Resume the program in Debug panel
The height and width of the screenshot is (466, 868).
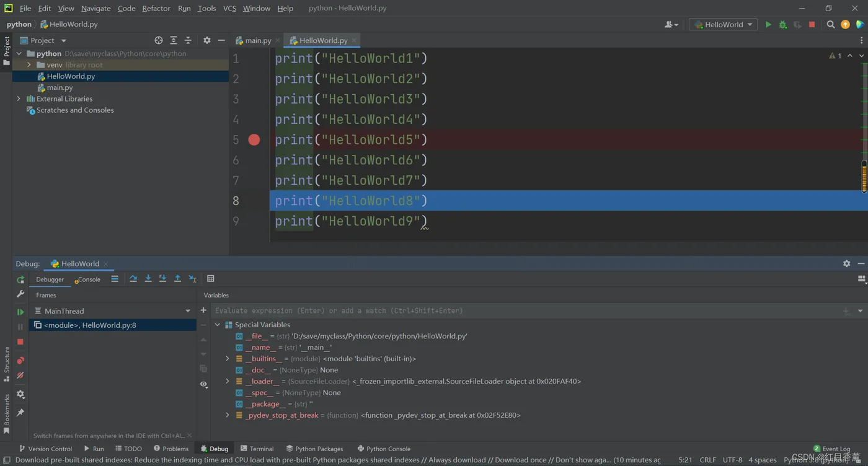20,312
